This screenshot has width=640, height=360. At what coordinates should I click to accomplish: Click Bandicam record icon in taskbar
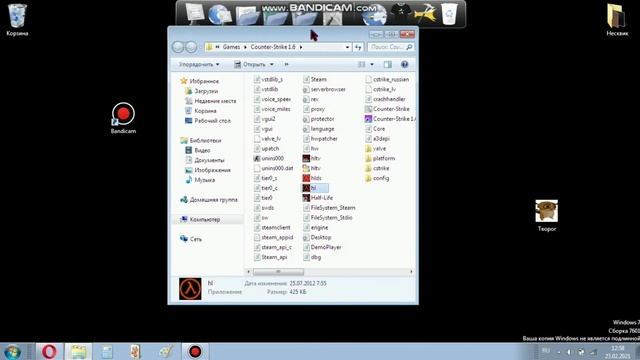(195, 351)
